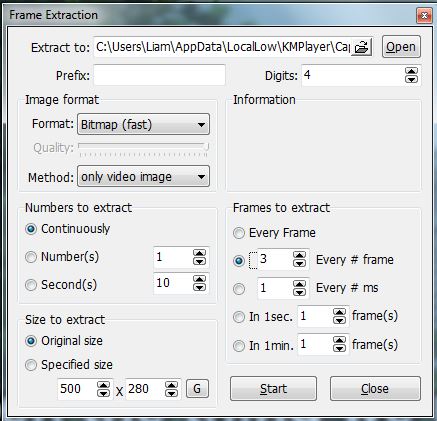Increase the Every # frame spinner
This screenshot has height=421, width=437.
pyautogui.click(x=299, y=255)
